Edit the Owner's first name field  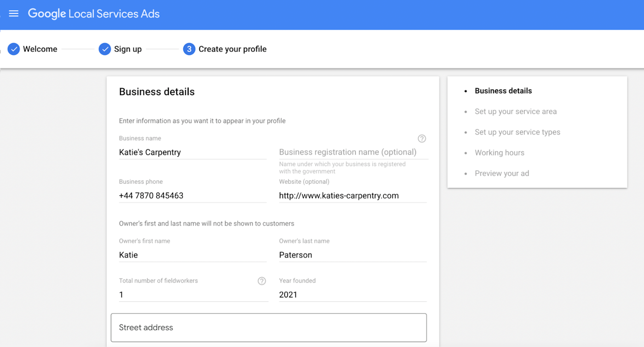(192, 255)
